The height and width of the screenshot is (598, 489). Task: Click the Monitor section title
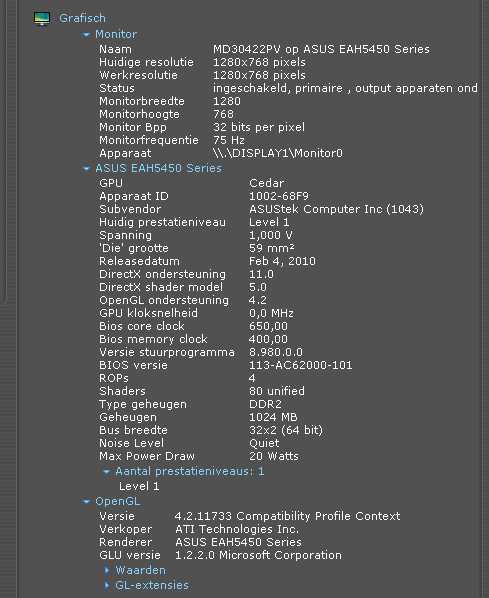click(x=116, y=34)
